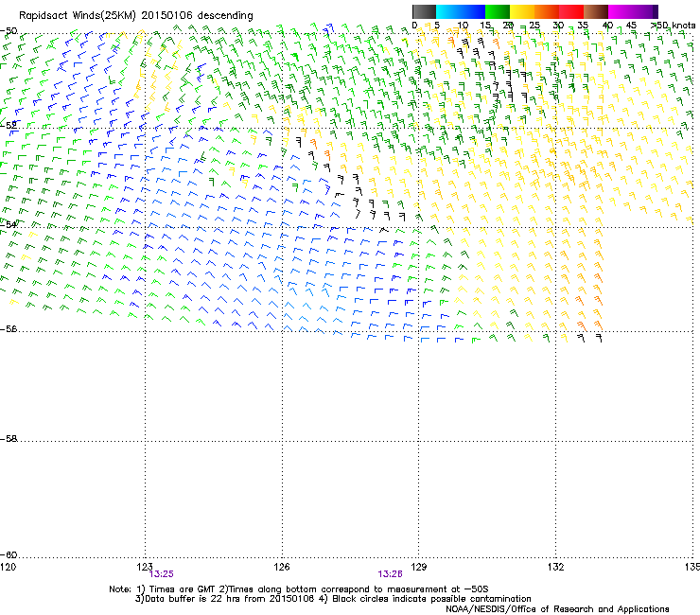This screenshot has height=615, width=700.
Task: Click the '25' legend scale label
Action: click(534, 26)
